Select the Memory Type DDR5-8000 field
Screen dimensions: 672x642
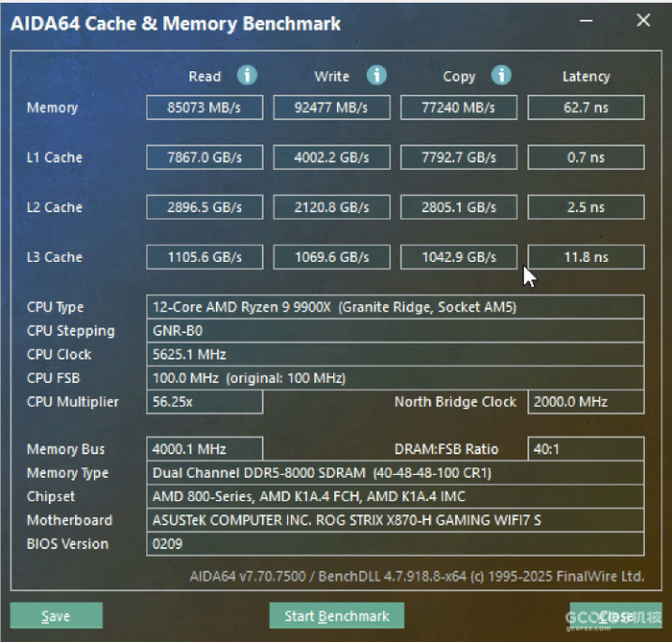click(x=396, y=473)
